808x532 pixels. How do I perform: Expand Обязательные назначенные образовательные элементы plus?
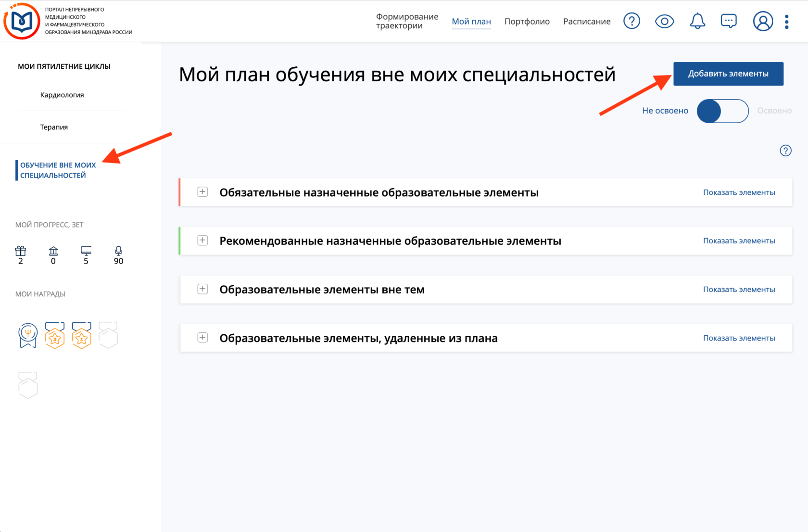point(202,192)
